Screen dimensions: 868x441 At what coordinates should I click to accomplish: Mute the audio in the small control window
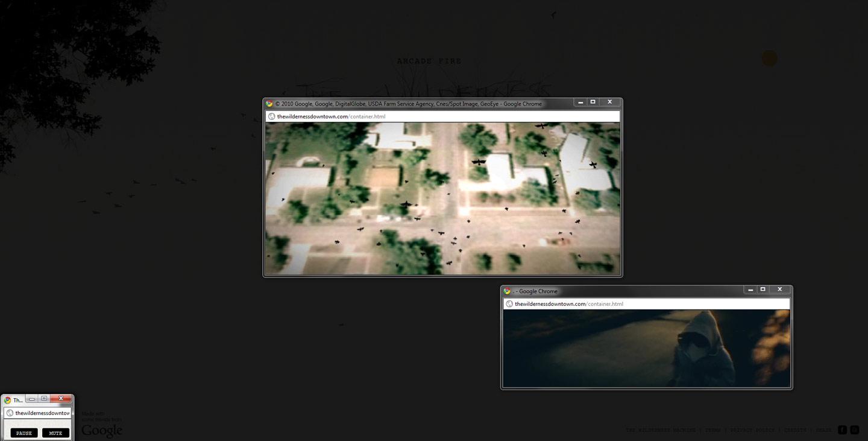click(x=55, y=433)
